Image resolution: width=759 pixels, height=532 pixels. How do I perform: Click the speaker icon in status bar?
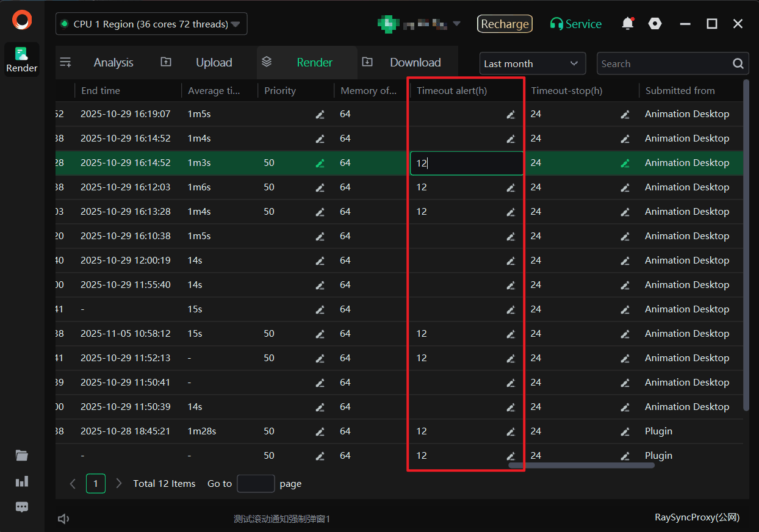63,519
